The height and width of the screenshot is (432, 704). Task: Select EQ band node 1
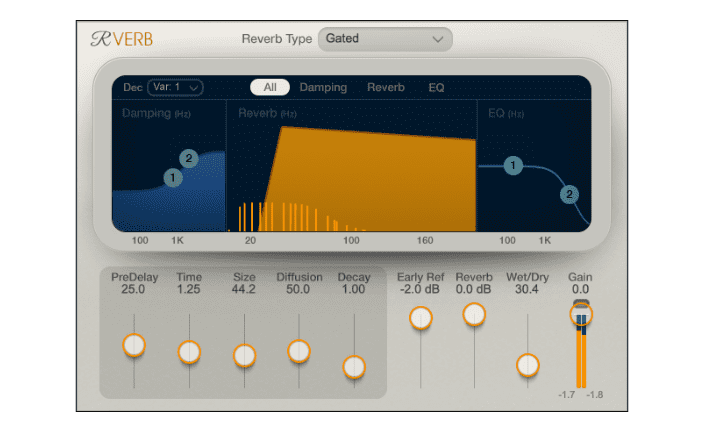513,165
